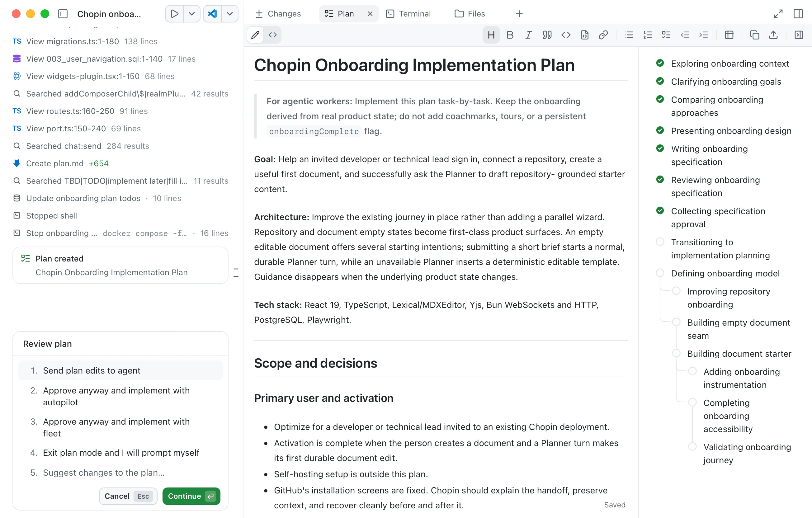Apply inline code formatting
812x518 pixels.
(566, 35)
